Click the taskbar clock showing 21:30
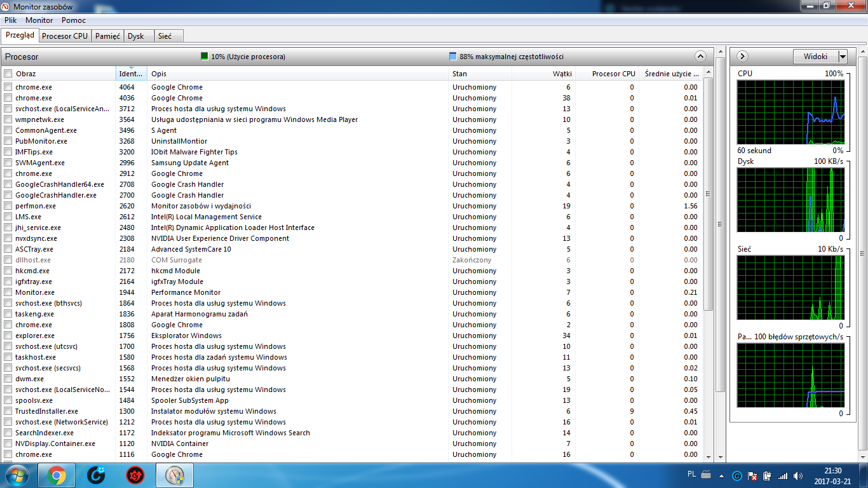868x488 pixels. tap(832, 475)
